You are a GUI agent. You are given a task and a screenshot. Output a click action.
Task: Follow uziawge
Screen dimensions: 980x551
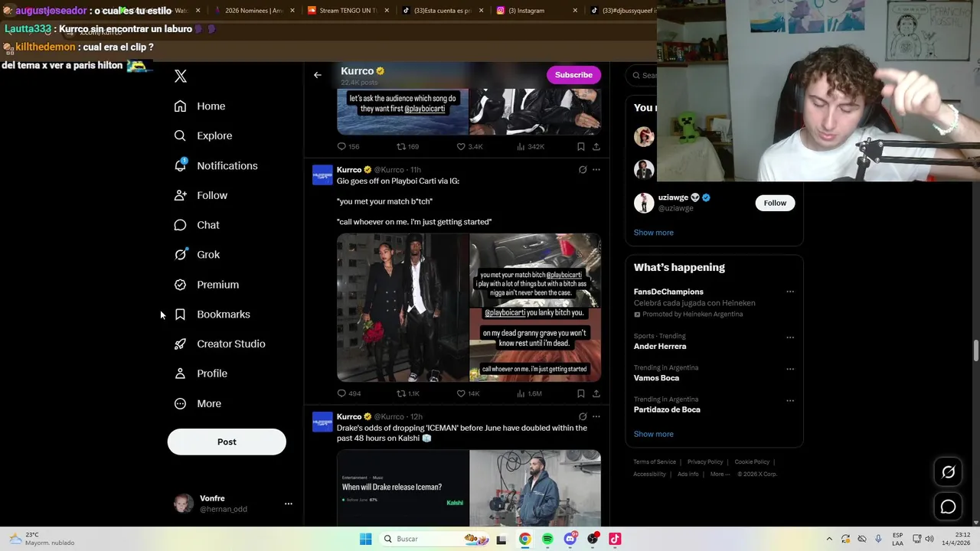(x=775, y=203)
